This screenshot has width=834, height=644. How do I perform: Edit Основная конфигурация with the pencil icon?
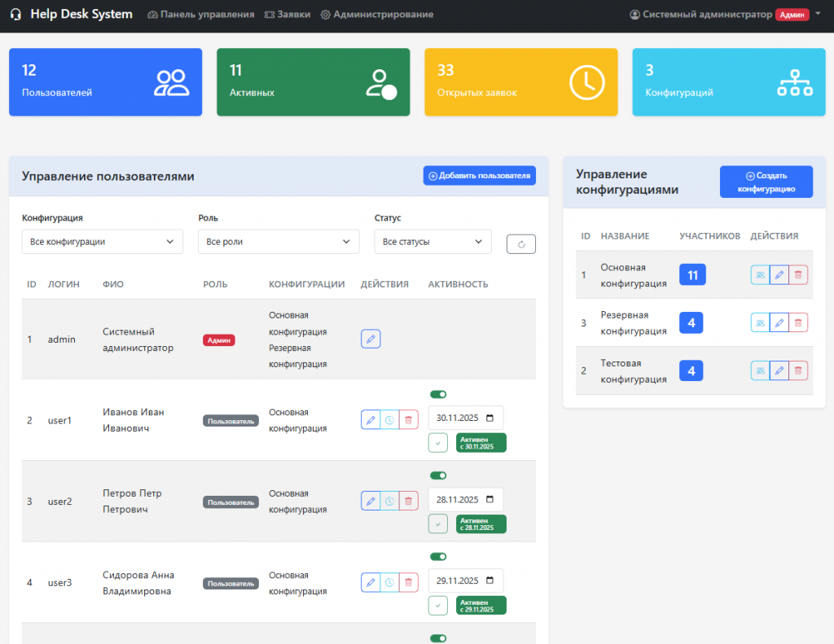coord(779,275)
